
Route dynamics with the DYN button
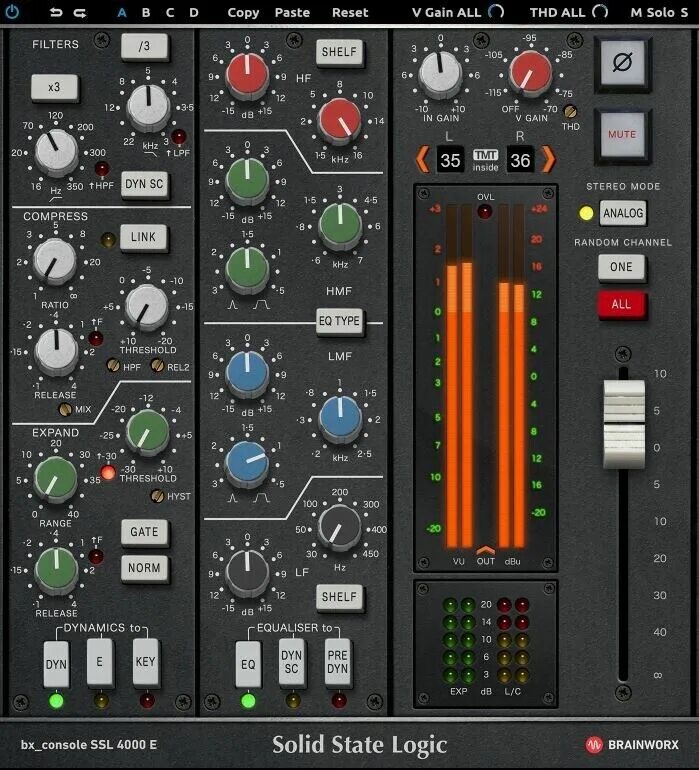point(56,664)
